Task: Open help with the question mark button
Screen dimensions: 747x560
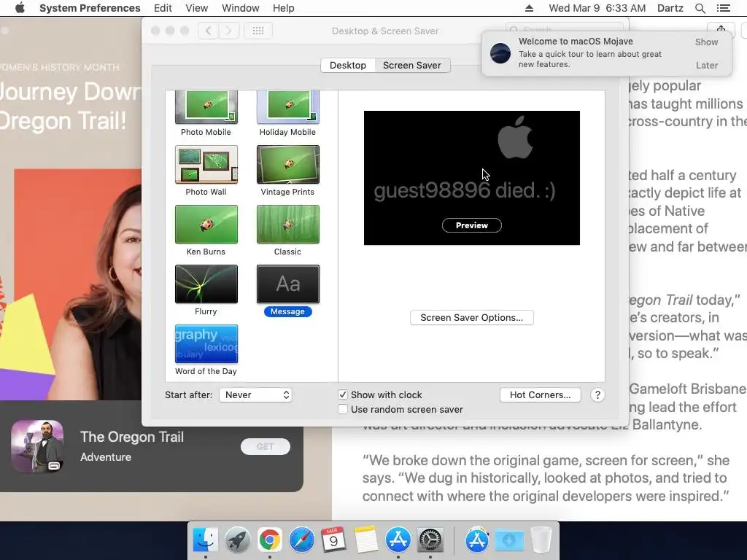Action: [597, 394]
